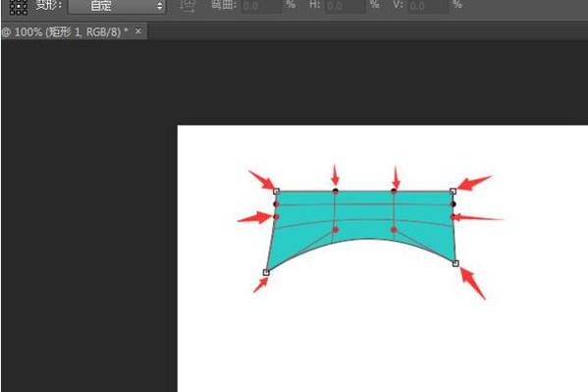Image resolution: width=588 pixels, height=392 pixels.
Task: Click the bottom-left warp corner handle
Action: coord(266,272)
